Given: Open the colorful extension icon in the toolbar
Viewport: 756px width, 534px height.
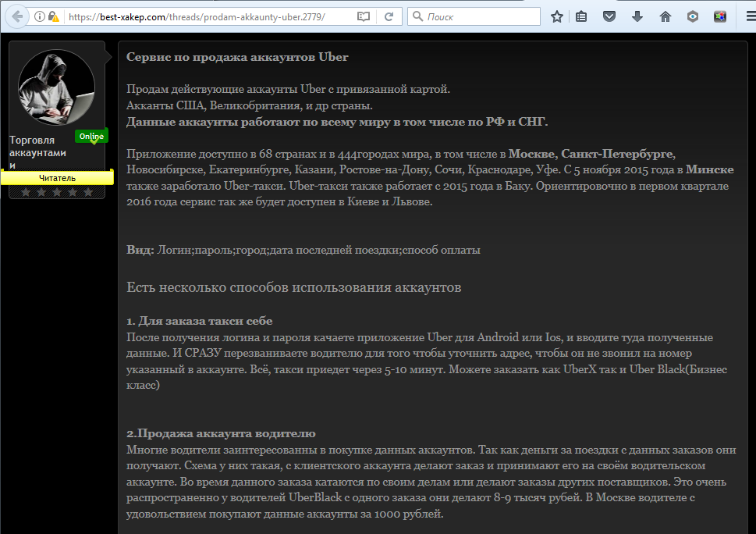Looking at the screenshot, I should point(720,17).
